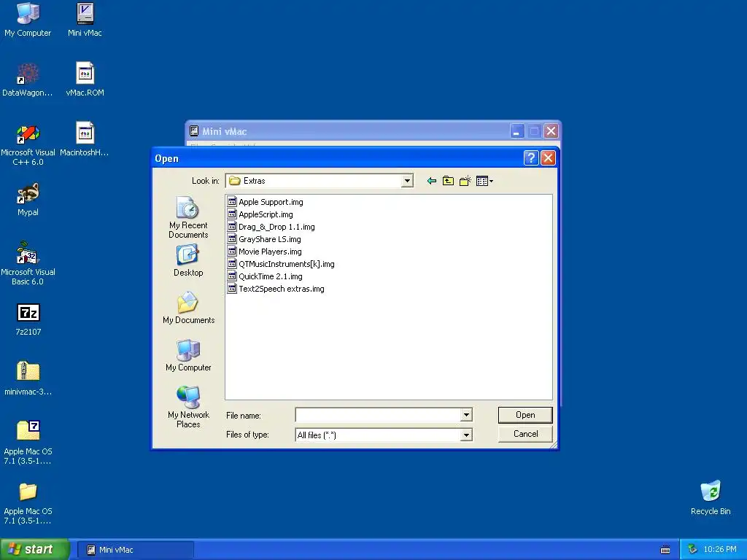Screen dimensions: 747x560
Task: Click the Windows Start button
Action: tap(34, 549)
